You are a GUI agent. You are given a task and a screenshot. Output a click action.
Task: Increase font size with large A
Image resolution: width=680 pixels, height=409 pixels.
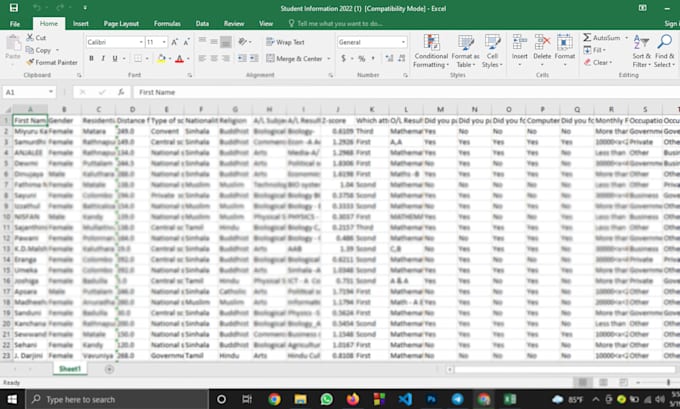pyautogui.click(x=174, y=42)
